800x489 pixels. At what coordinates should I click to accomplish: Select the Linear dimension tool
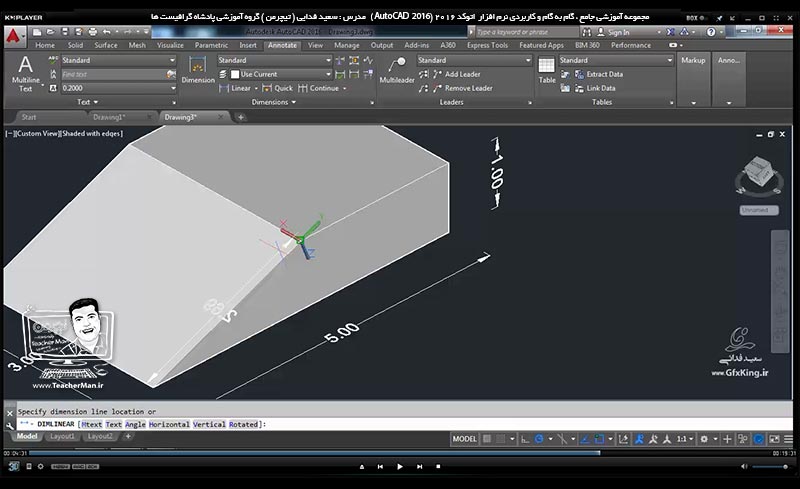coord(235,88)
